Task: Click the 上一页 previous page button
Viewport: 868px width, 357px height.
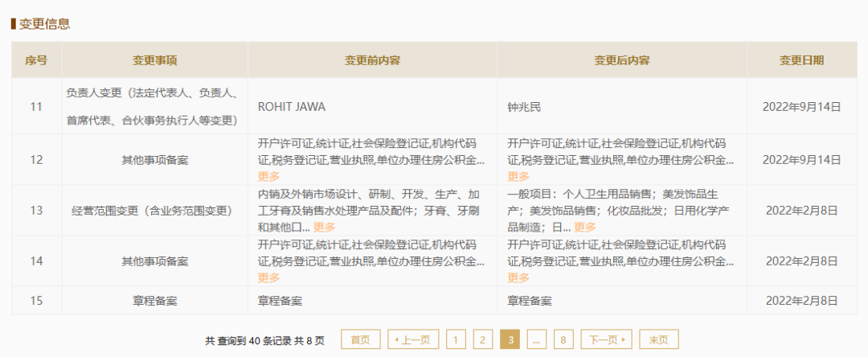Action: click(x=413, y=339)
